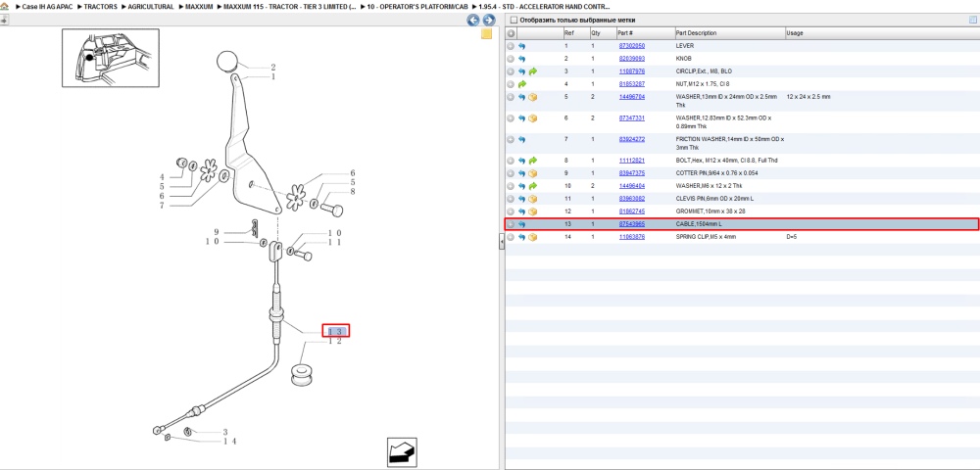Click the box icon in CLEVIS PIN row
Image resolution: width=980 pixels, height=470 pixels.
[x=532, y=199]
